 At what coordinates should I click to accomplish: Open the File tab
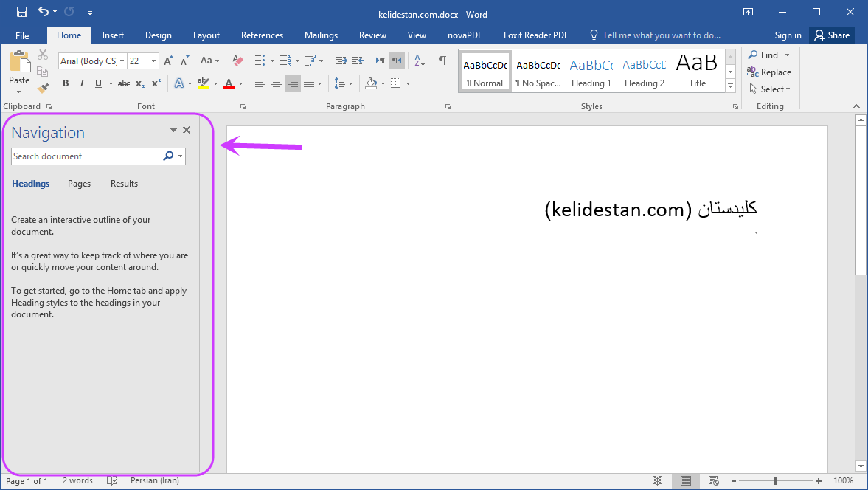point(22,35)
